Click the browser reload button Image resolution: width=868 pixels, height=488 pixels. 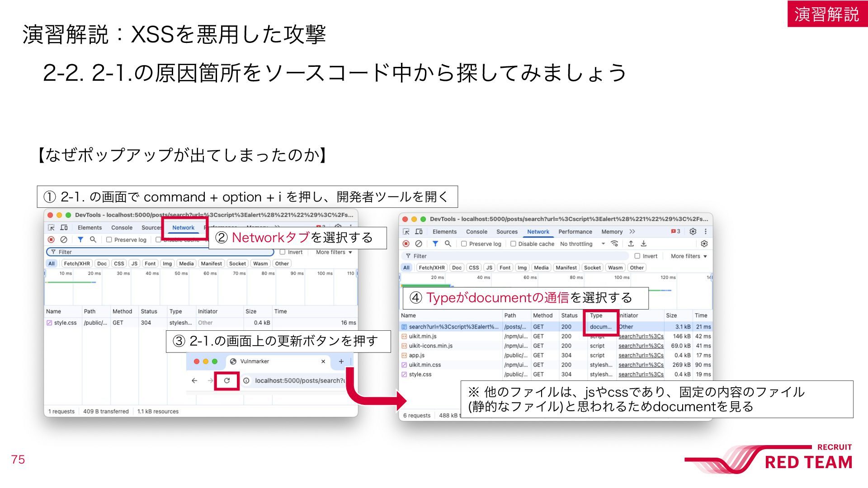click(x=227, y=380)
